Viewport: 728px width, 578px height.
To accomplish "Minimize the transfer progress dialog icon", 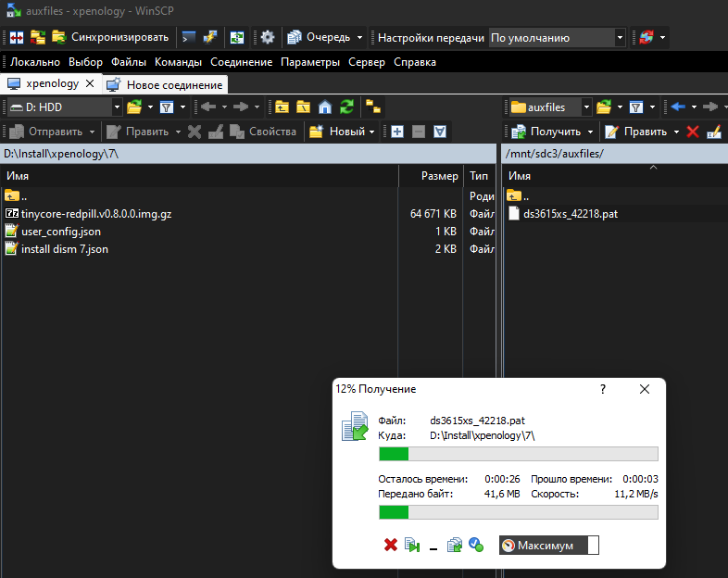I will pos(433,547).
